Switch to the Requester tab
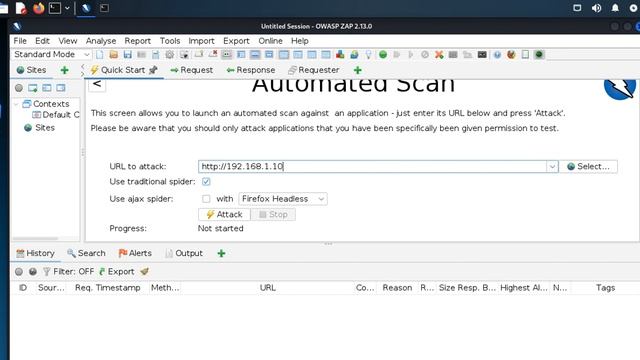The width and height of the screenshot is (640, 360). (314, 70)
